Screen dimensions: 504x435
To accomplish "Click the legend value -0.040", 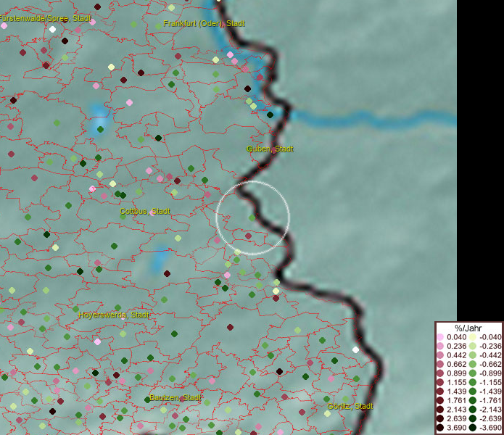I will point(490,337).
